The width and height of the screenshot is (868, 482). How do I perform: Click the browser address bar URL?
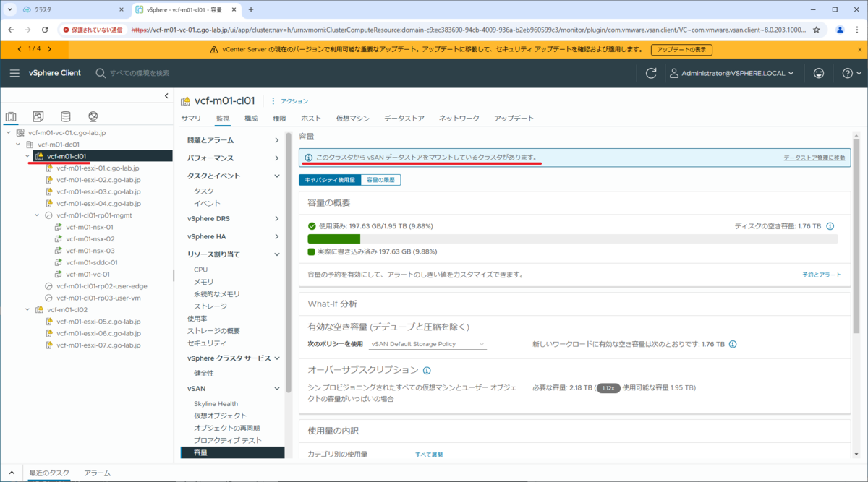pos(469,30)
